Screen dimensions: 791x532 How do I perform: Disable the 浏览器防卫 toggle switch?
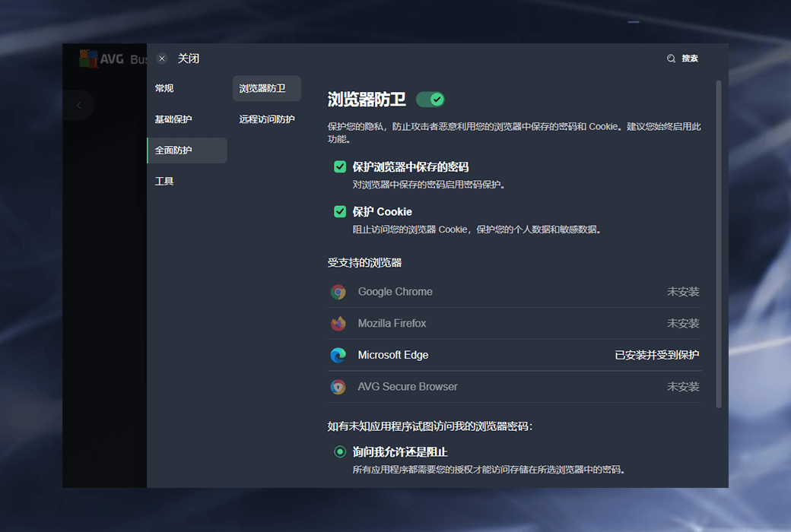(430, 100)
